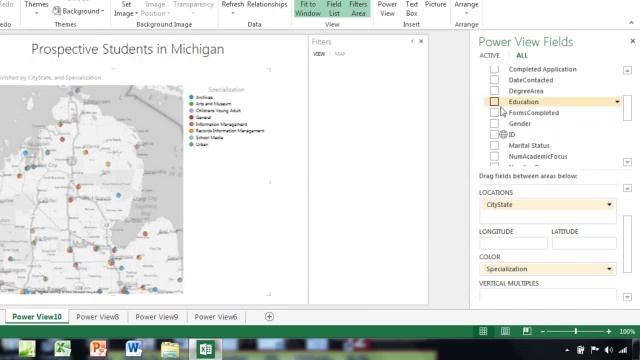
Task: Open the Themes gallery in the ribbon
Action: (x=36, y=8)
